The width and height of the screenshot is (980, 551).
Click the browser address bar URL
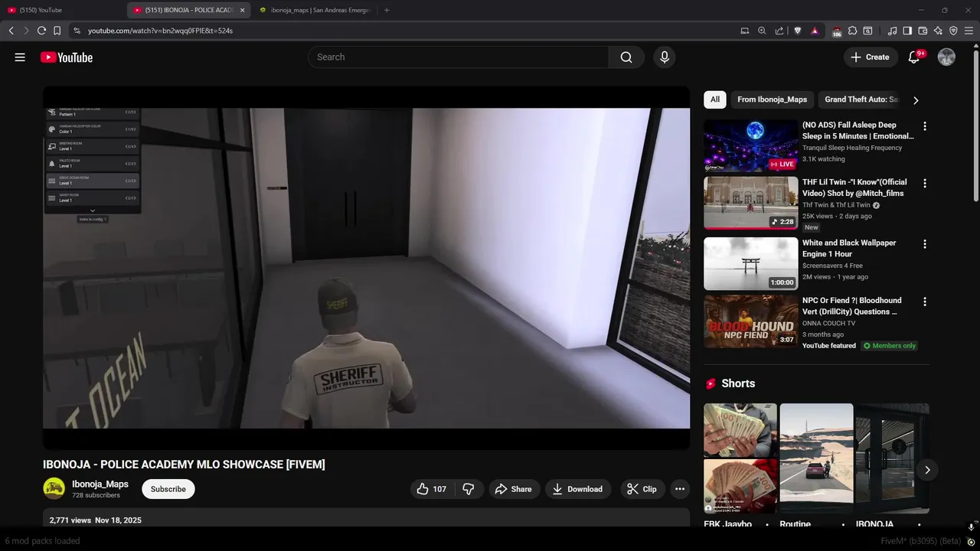(160, 31)
